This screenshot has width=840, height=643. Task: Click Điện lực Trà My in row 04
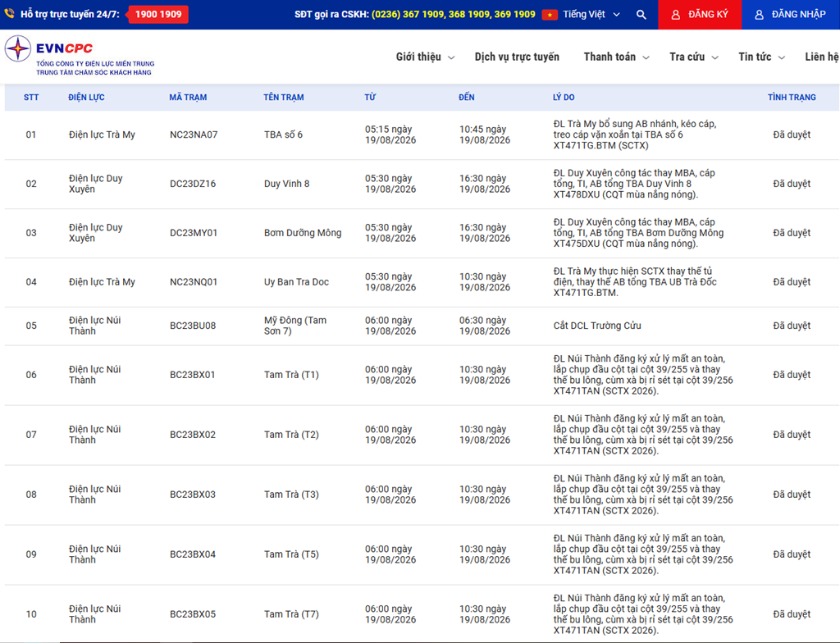pos(102,282)
